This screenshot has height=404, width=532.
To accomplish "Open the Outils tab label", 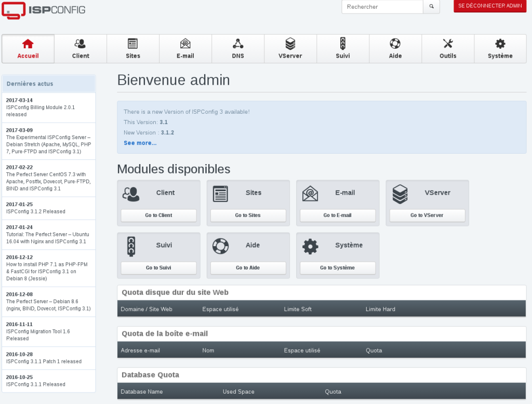I will 448,56.
